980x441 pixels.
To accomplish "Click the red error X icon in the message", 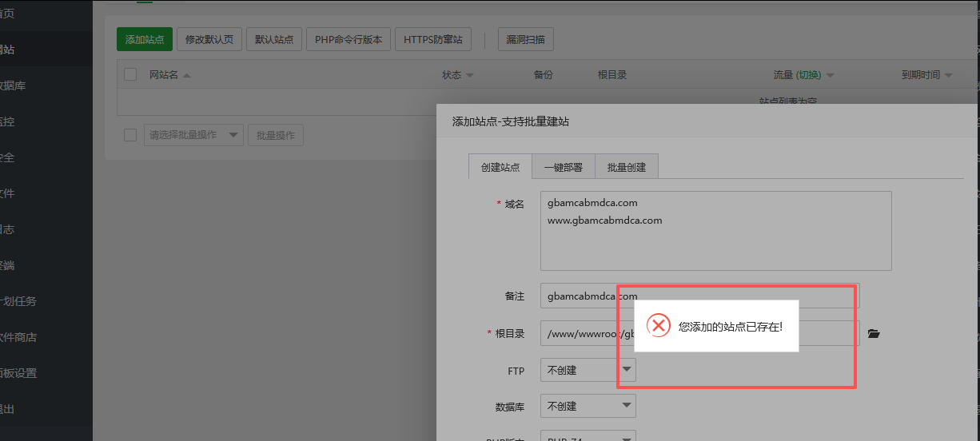I will point(658,325).
